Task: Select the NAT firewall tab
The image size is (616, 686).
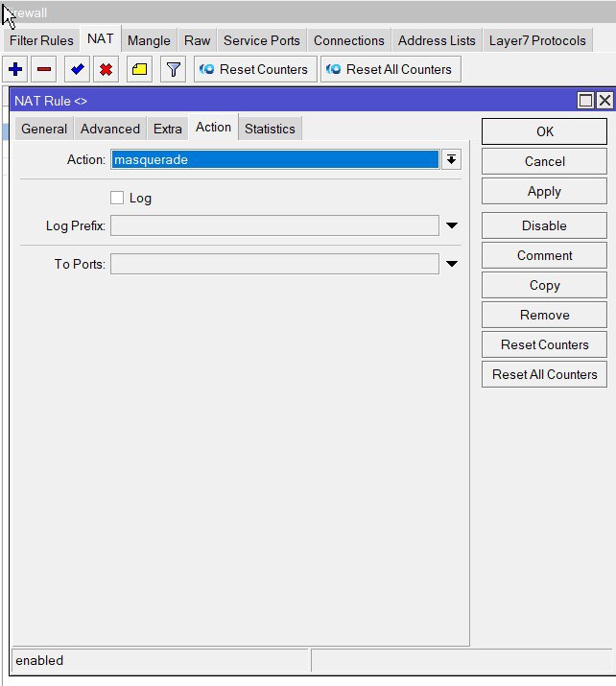Action: click(x=101, y=39)
